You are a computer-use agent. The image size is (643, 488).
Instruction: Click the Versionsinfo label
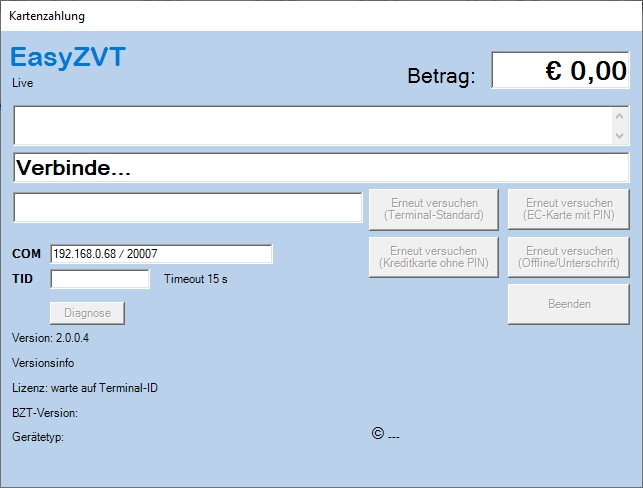43,363
